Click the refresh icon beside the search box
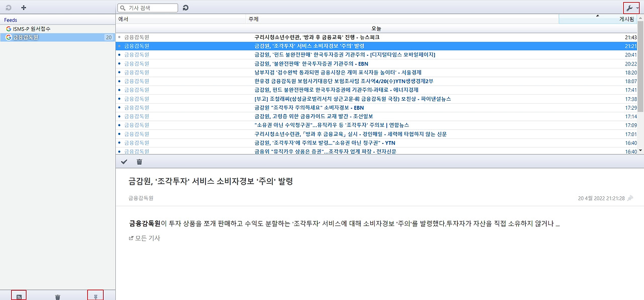Screen dimensions: 644x300 [186, 8]
